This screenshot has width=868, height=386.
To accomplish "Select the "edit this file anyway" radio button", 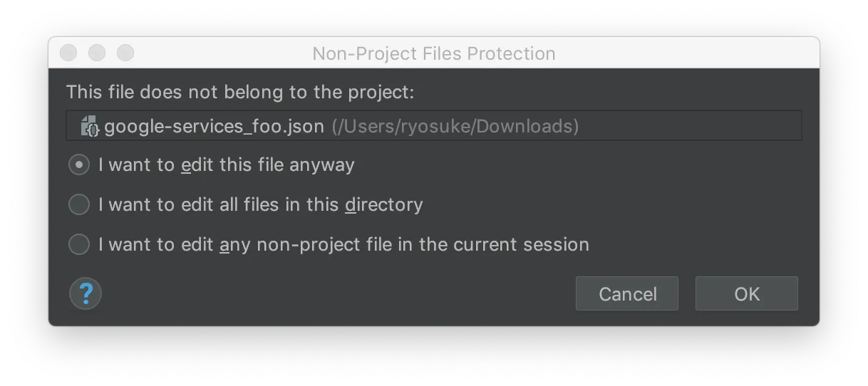I will pyautogui.click(x=78, y=165).
